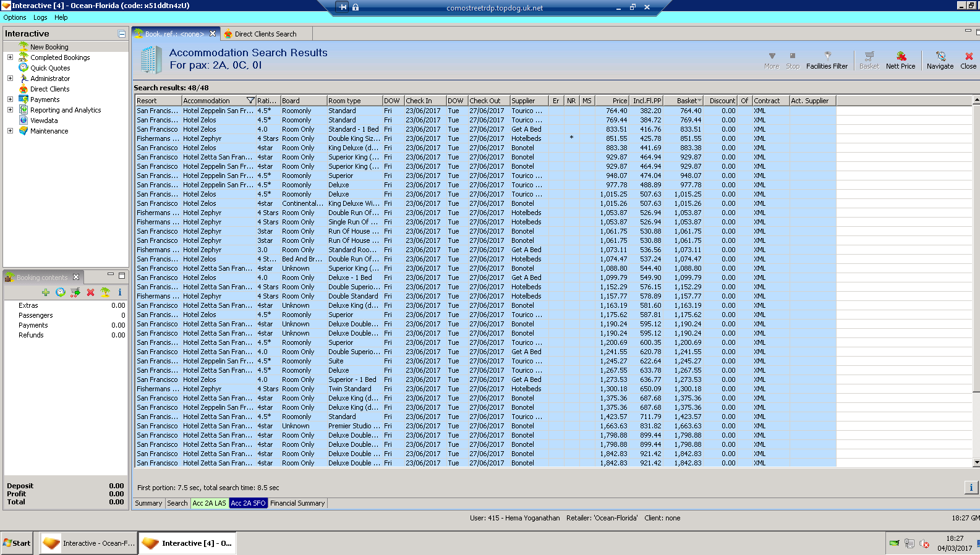Maximize the Booking contents panel
980x555 pixels.
click(122, 276)
